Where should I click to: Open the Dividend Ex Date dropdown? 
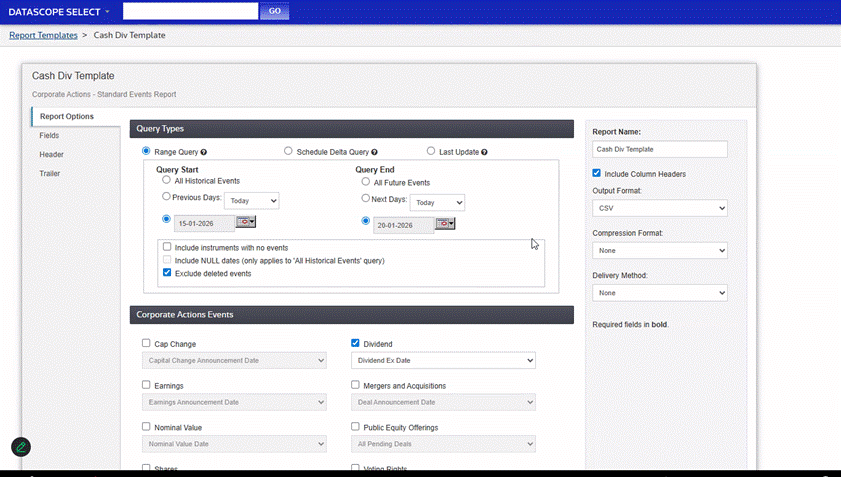443,361
